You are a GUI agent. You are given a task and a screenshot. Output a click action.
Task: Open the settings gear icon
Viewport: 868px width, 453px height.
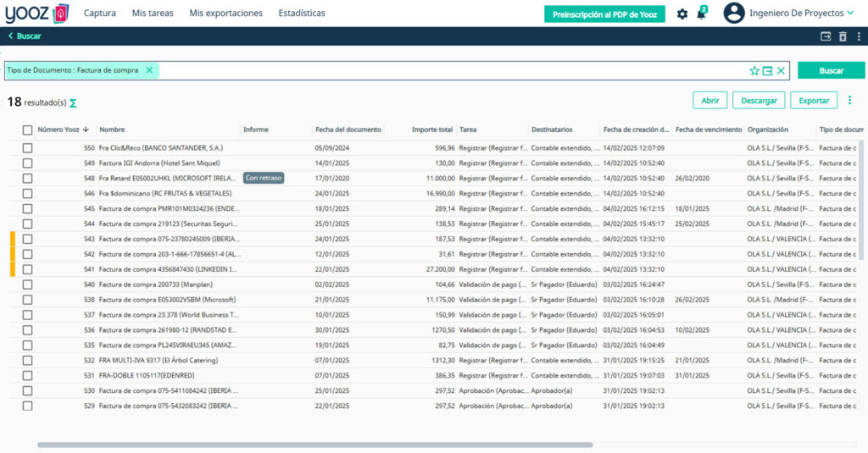[x=682, y=14]
